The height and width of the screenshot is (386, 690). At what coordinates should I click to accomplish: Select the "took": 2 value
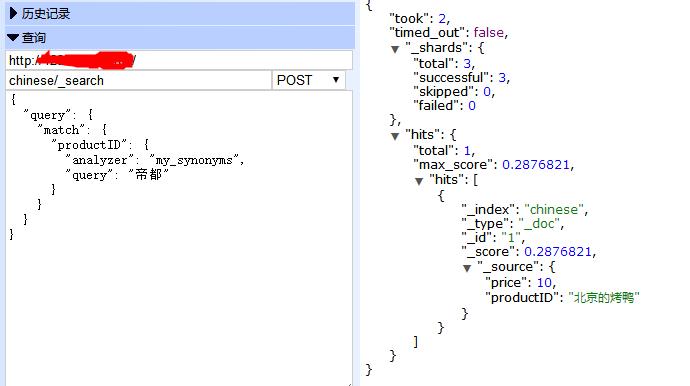pyautogui.click(x=442, y=18)
